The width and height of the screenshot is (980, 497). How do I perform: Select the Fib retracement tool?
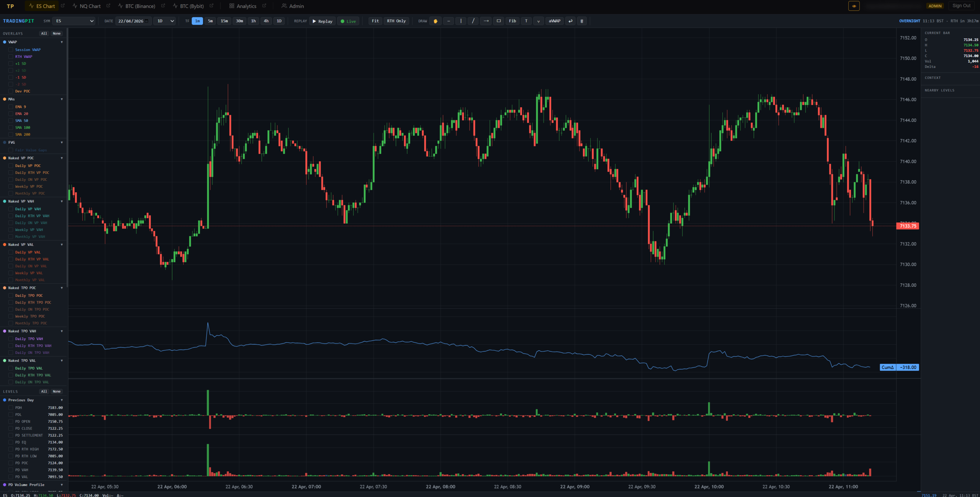point(513,21)
